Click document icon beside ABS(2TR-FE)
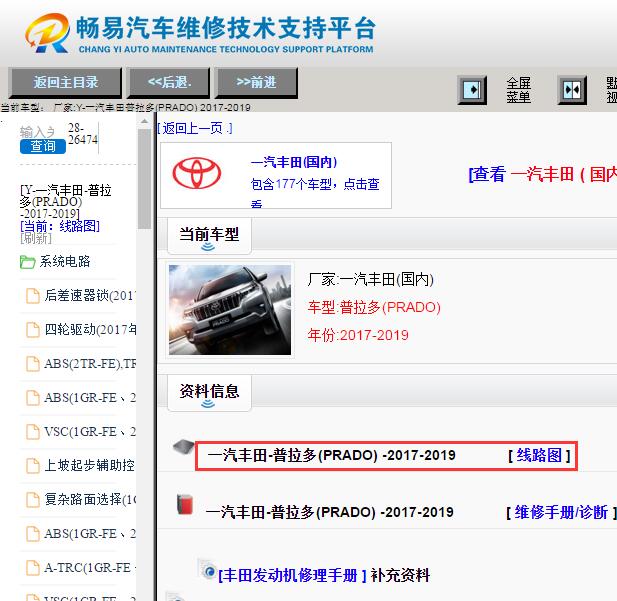This screenshot has height=601, width=617. (33, 364)
